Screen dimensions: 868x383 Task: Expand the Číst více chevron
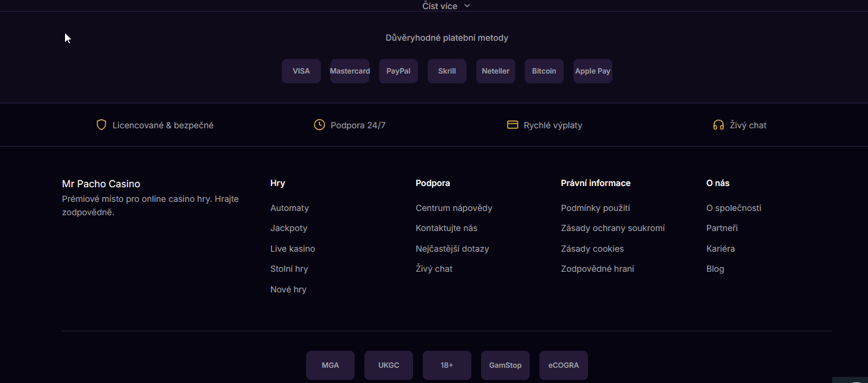466,5
